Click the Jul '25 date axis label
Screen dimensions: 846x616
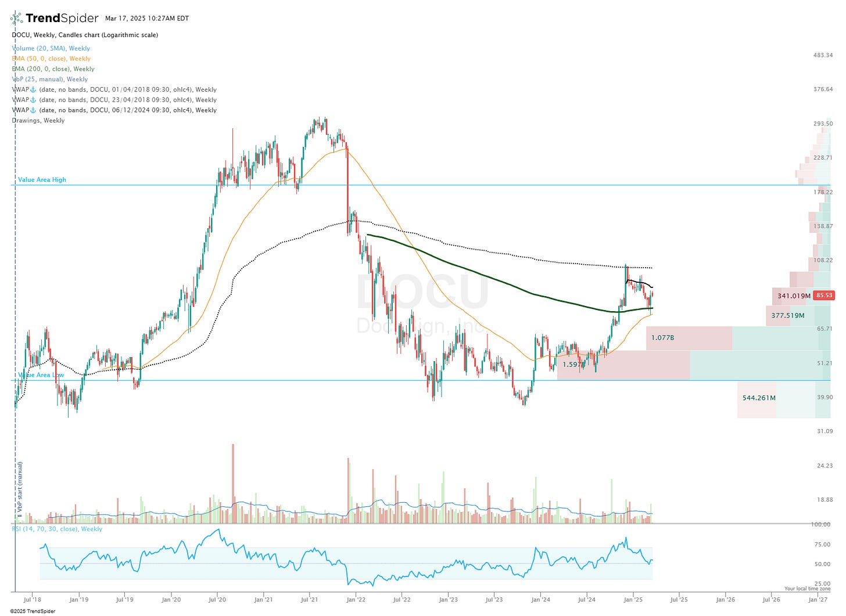pyautogui.click(x=679, y=600)
